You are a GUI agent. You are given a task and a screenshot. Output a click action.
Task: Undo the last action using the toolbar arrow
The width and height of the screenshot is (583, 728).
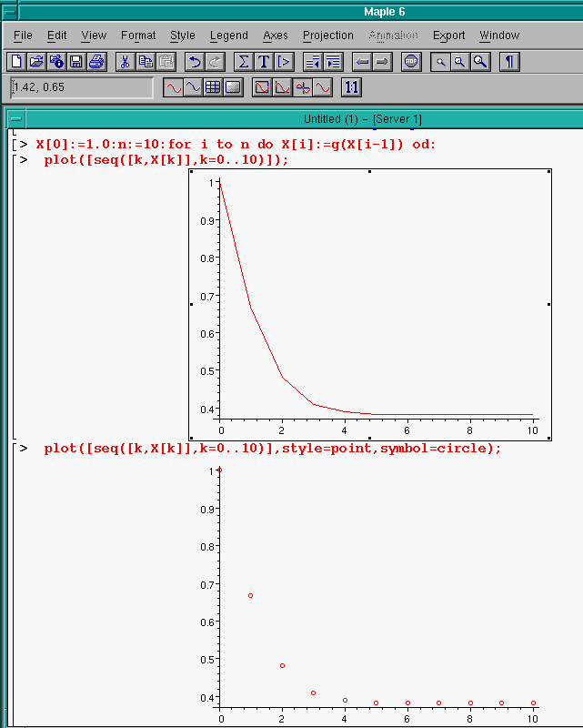(x=194, y=62)
